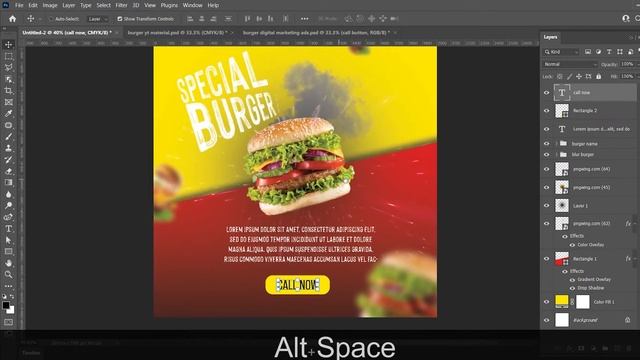Viewport: 640px width, 360px height.
Task: Select the Spot Healing Brush tool
Action: point(9,125)
